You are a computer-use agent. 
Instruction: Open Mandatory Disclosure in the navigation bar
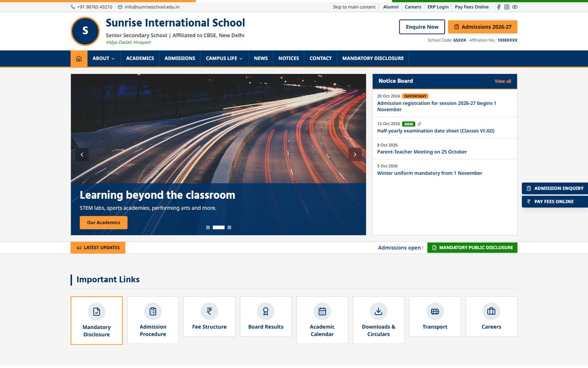tap(373, 58)
